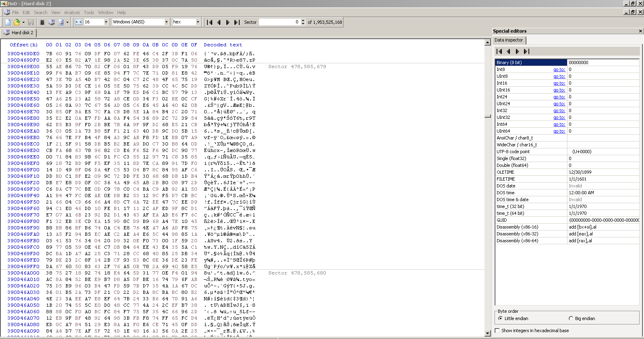Screen dimensions: 644x339
Task: Select the Data inspector tab
Action: click(x=509, y=40)
